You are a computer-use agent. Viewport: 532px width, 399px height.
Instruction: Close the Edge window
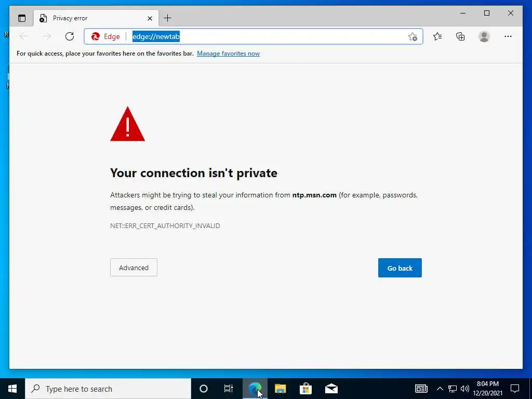(510, 13)
